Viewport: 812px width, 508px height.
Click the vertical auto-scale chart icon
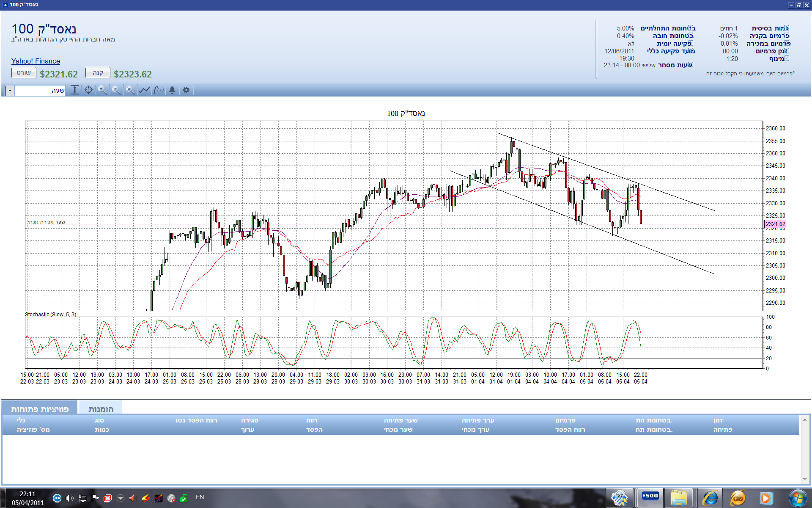click(74, 90)
